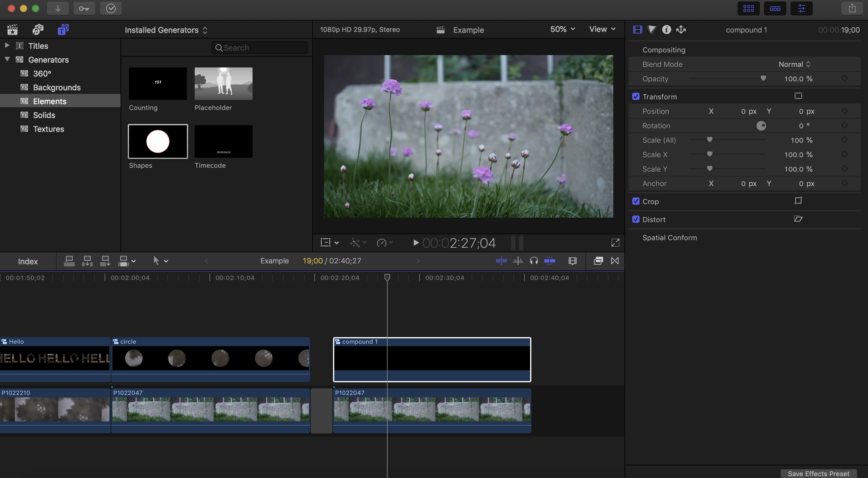The width and height of the screenshot is (868, 478).
Task: Open the Photos and Audio sidebar icon
Action: tap(38, 29)
